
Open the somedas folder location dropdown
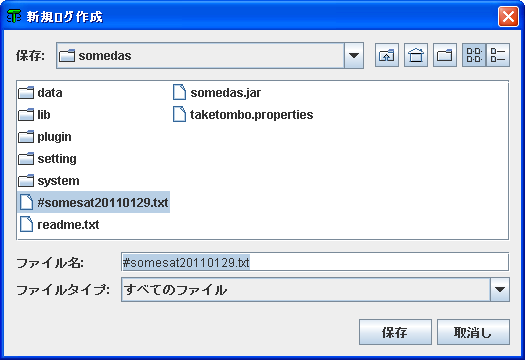[x=354, y=56]
